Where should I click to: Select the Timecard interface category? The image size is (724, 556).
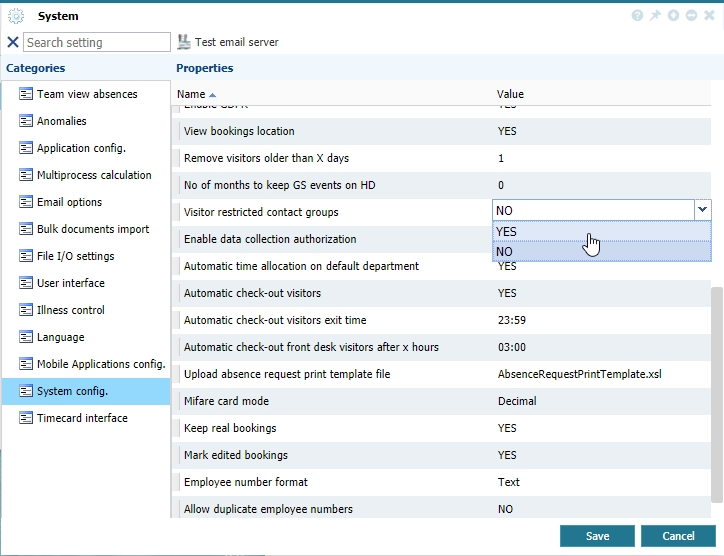click(x=82, y=418)
